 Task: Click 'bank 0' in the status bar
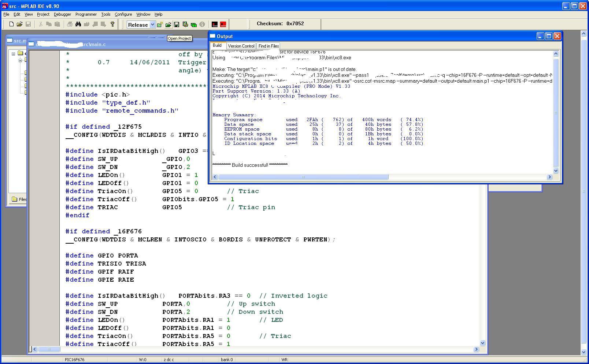(x=227, y=360)
